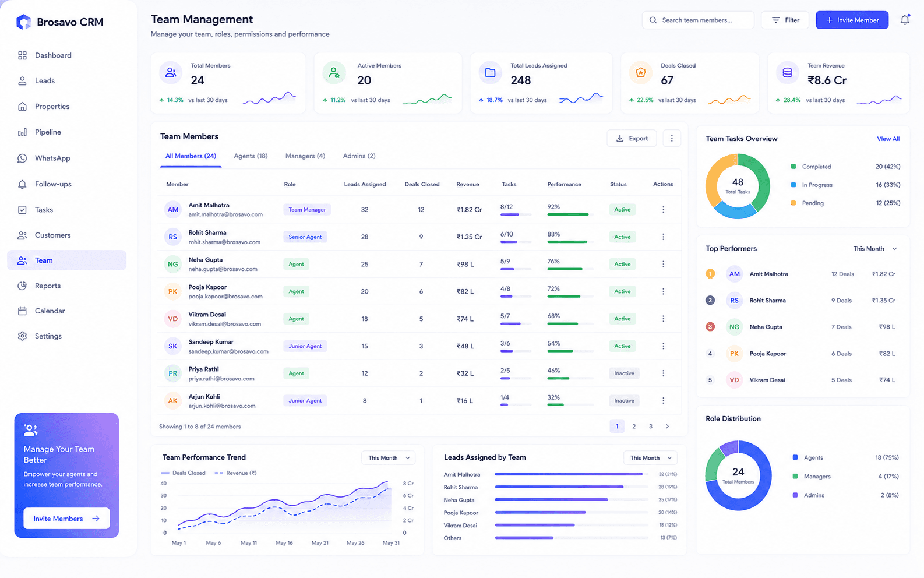Viewport: 924px width, 578px height.
Task: Select page 1 in pagination
Action: tap(617, 427)
